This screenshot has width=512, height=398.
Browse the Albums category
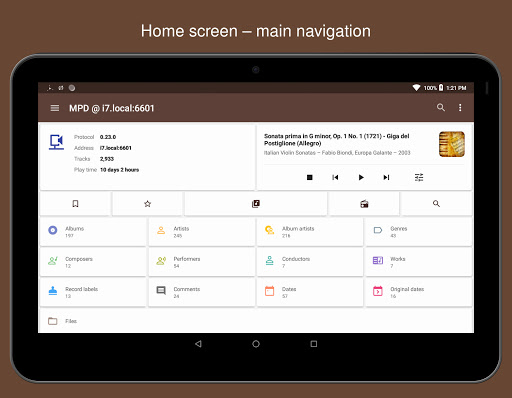pyautogui.click(x=93, y=232)
